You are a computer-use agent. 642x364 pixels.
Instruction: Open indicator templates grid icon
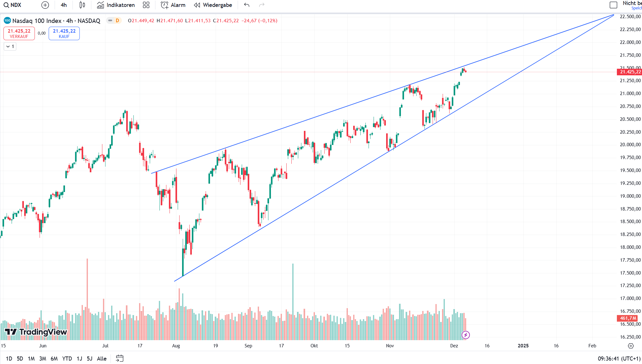(x=146, y=5)
